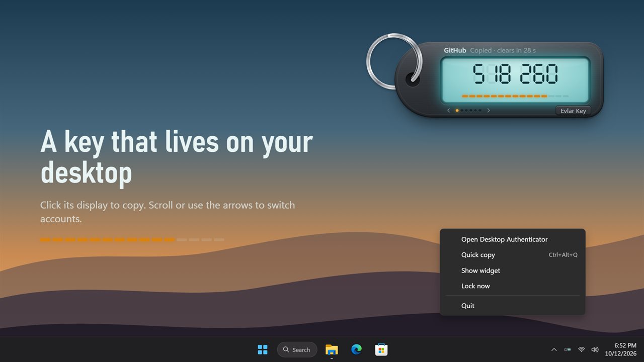Click the GitHub account name on the widget
This screenshot has width=644, height=362.
click(455, 50)
